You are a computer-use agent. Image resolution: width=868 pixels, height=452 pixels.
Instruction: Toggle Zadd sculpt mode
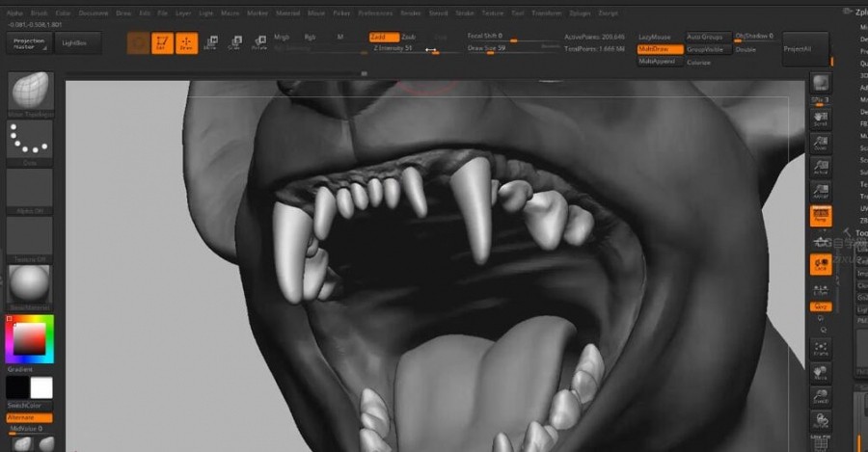click(x=384, y=37)
